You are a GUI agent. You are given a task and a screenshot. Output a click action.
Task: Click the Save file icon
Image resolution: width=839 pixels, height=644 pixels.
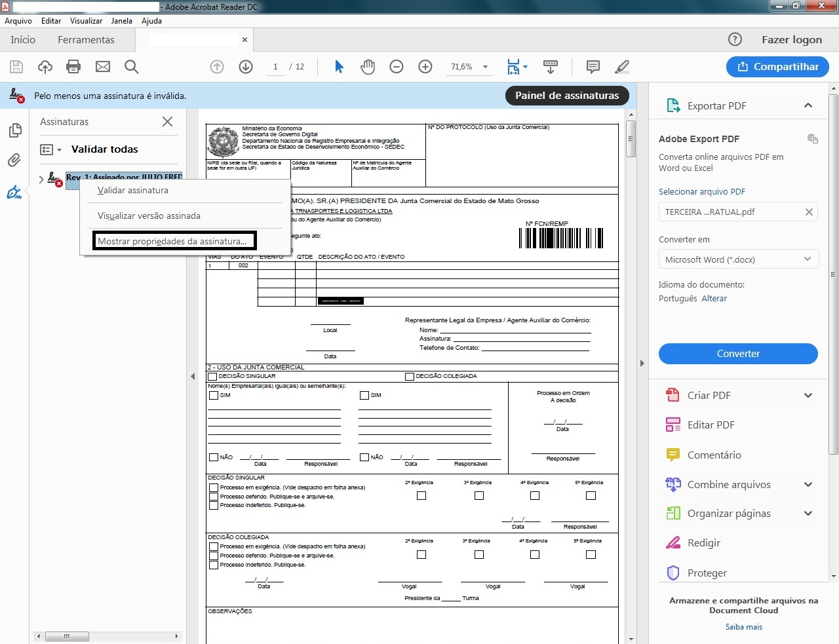tap(16, 67)
